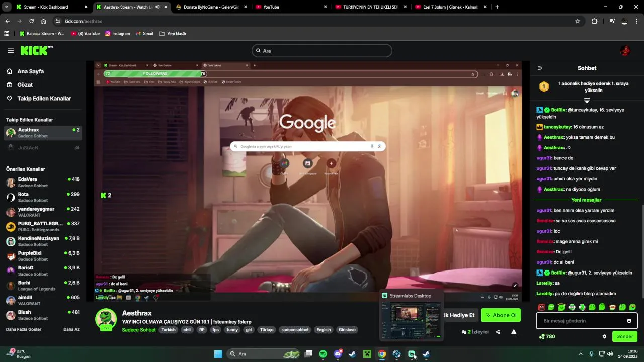Show hidden system tray icons chevron
Viewport: 644px width, 362px height.
click(x=580, y=354)
